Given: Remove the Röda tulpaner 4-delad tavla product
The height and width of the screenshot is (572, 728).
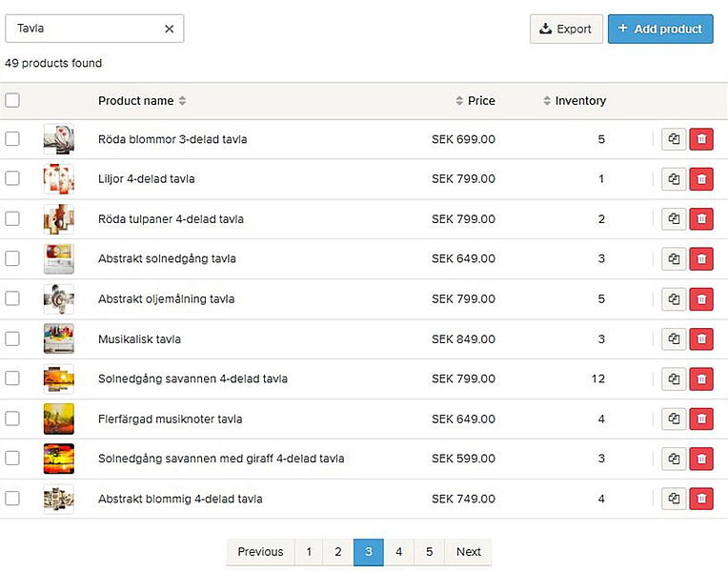Looking at the screenshot, I should point(701,219).
